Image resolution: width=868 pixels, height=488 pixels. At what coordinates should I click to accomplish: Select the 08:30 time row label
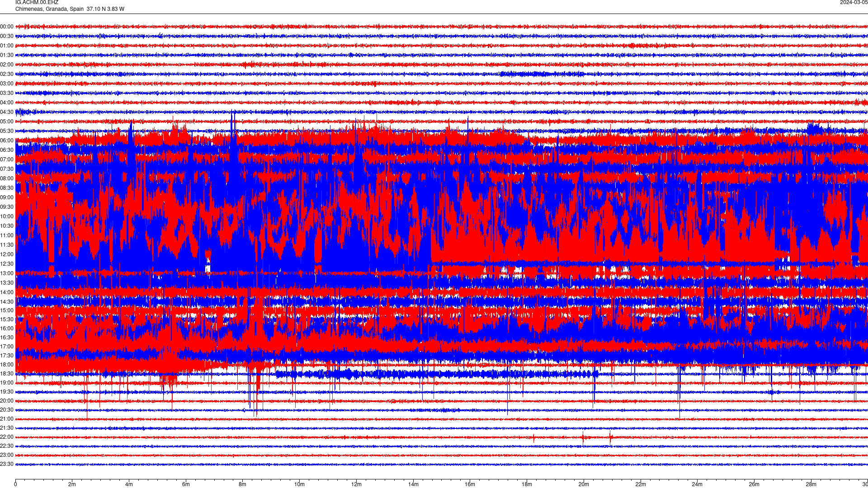coord(7,188)
